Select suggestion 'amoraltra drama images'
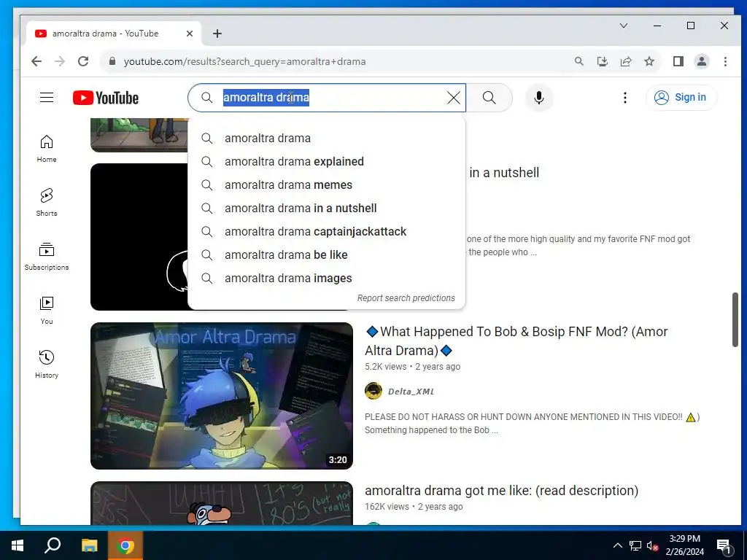Screen dimensions: 747x560 point(326,278)
